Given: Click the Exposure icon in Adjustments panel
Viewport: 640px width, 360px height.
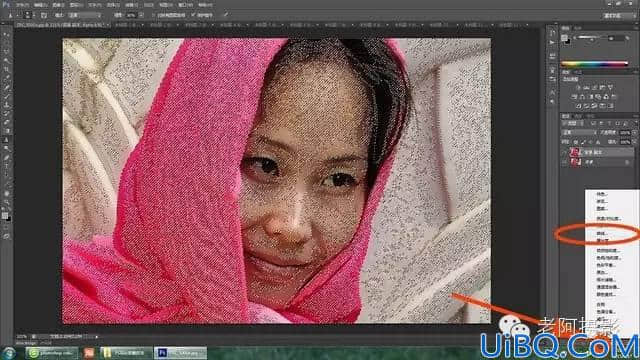Looking at the screenshot, I should pos(602,87).
